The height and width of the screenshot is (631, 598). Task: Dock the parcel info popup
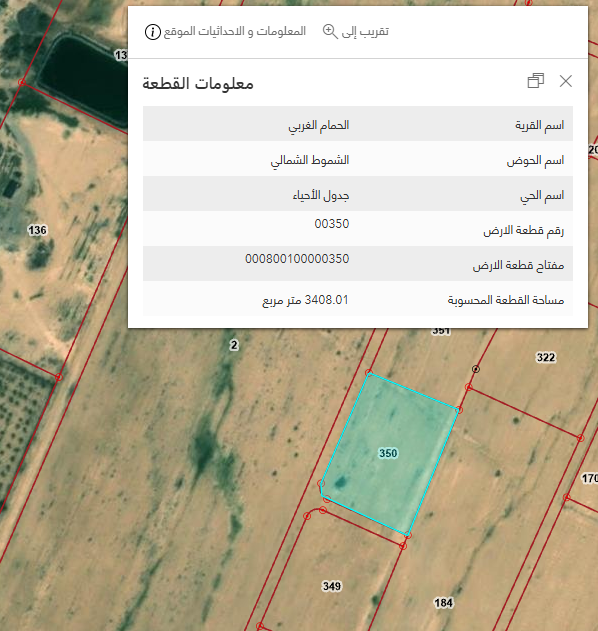point(536,80)
